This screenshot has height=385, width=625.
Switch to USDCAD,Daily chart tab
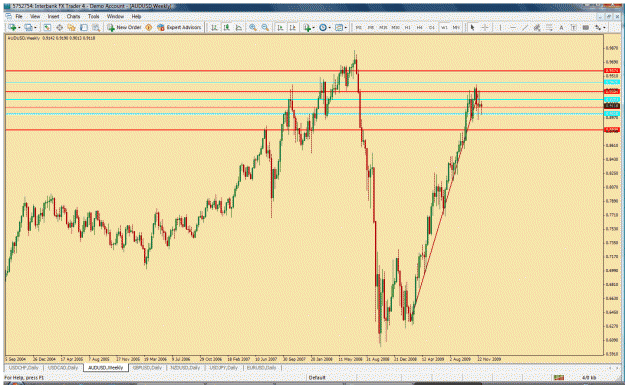63,367
